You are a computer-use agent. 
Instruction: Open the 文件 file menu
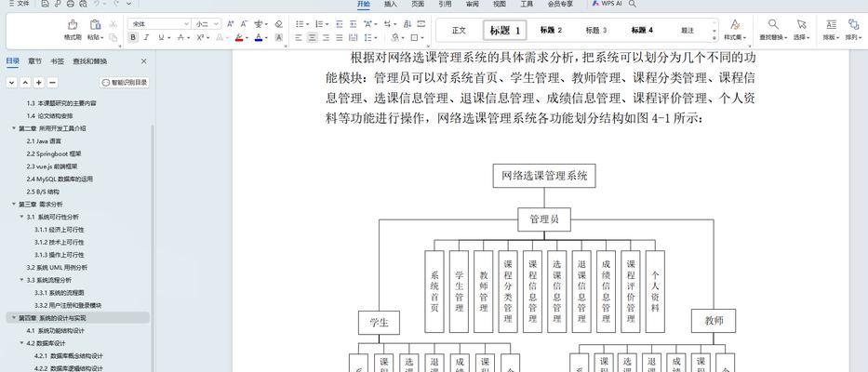coord(20,4)
